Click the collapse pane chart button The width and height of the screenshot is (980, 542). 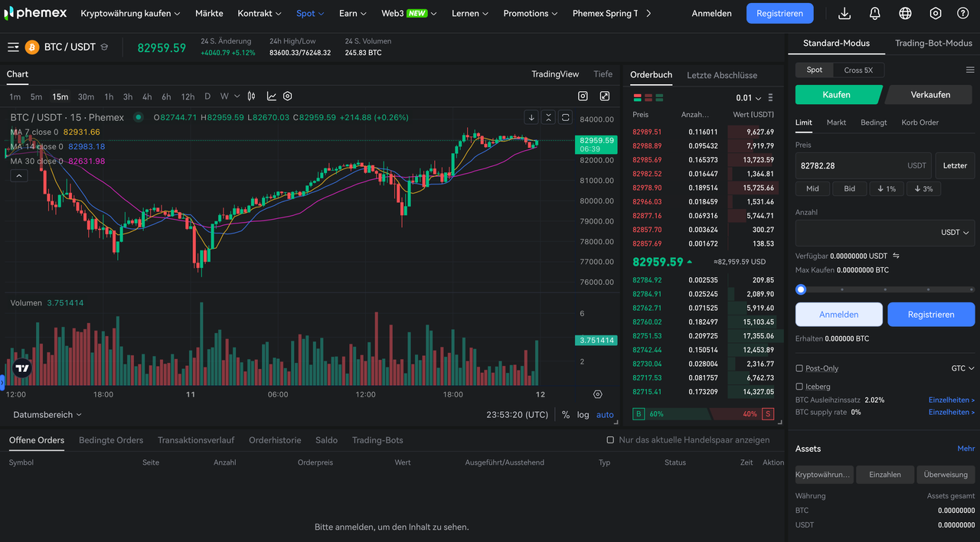coord(548,117)
